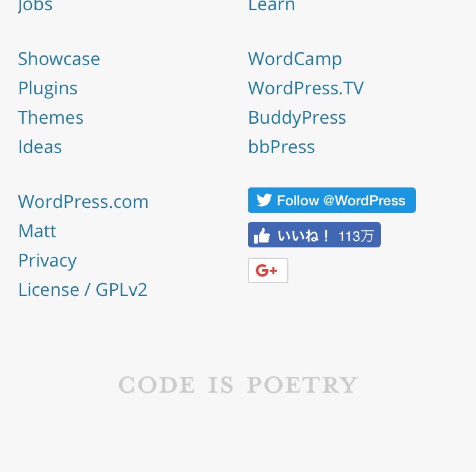Click the Facebook thumbs-up icon
Screen dimensions: 476x472
tap(262, 235)
